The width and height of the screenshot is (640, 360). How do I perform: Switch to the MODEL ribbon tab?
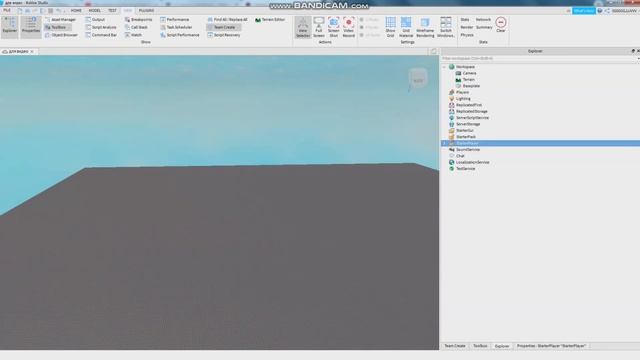click(x=95, y=11)
